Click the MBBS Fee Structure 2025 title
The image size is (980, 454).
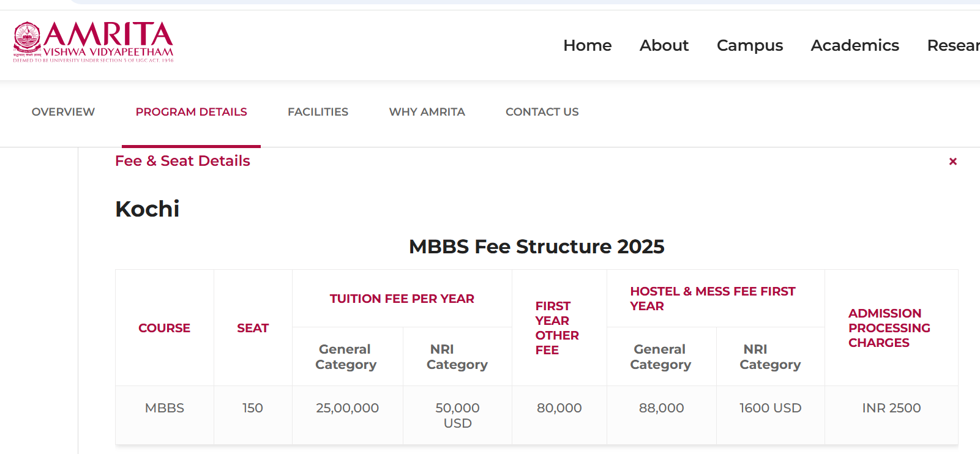pyautogui.click(x=536, y=247)
